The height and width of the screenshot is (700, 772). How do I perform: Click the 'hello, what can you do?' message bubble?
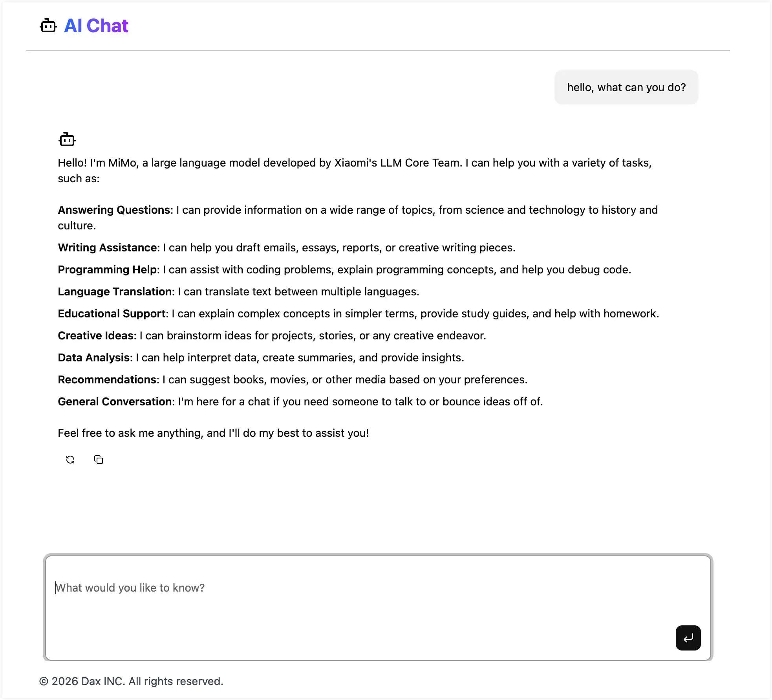click(x=626, y=87)
